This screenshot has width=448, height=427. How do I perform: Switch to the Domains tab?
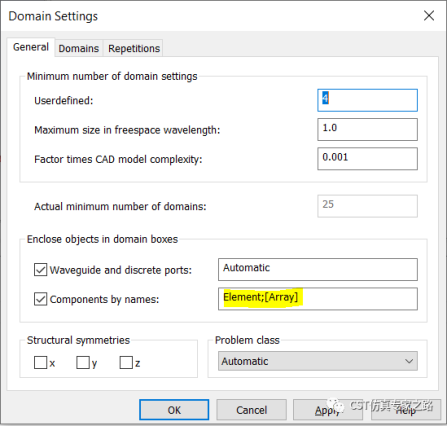79,48
